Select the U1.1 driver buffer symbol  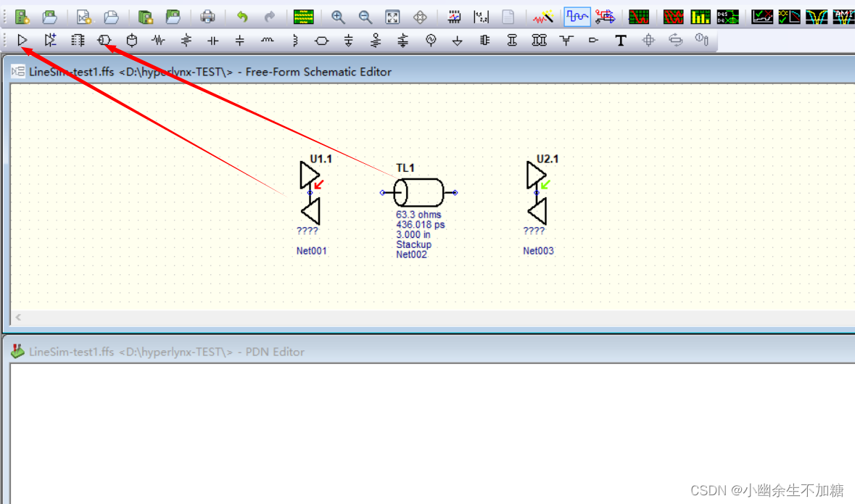pyautogui.click(x=310, y=193)
